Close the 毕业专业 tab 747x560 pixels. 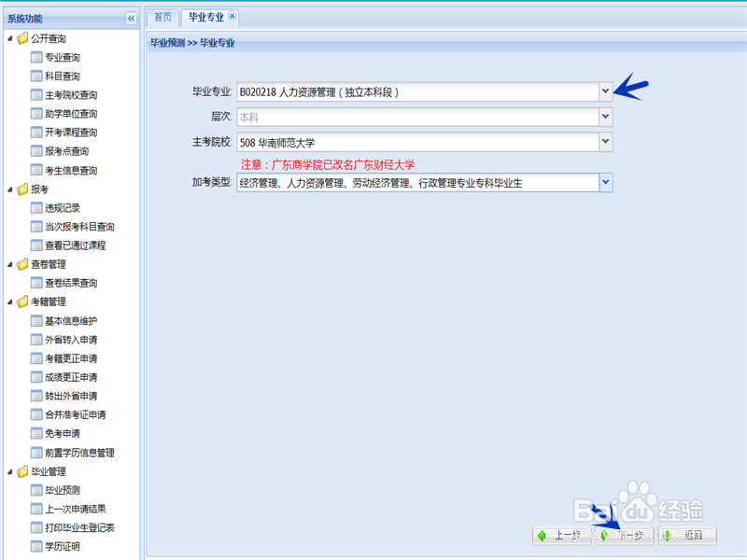pos(232,16)
